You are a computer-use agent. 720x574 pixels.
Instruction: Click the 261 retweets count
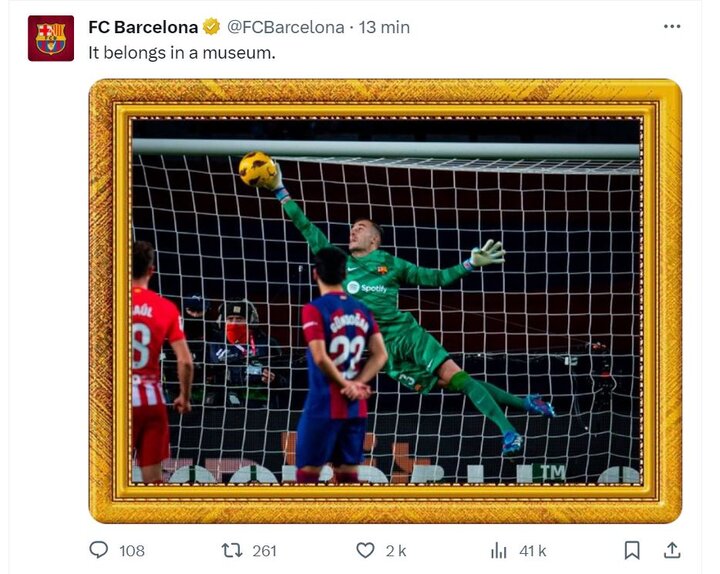tap(264, 551)
